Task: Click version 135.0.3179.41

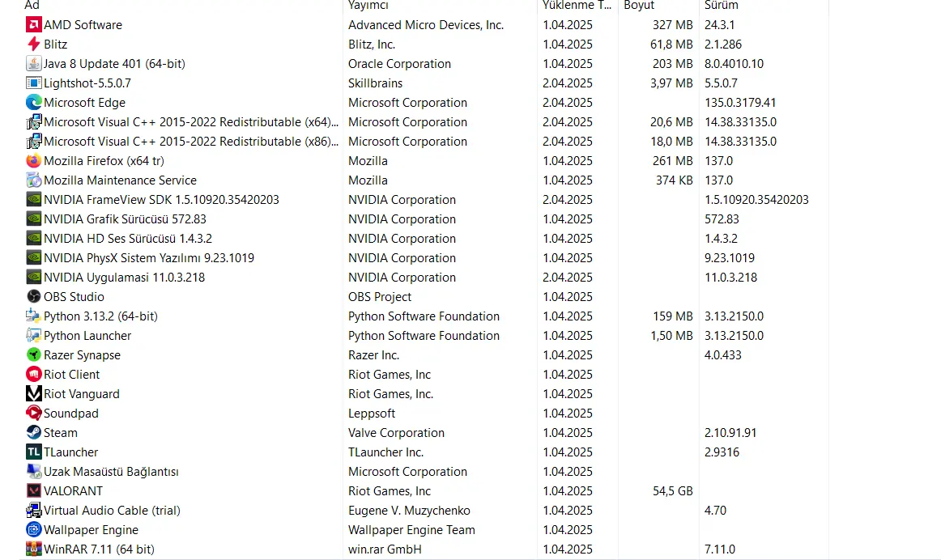Action: click(x=740, y=103)
